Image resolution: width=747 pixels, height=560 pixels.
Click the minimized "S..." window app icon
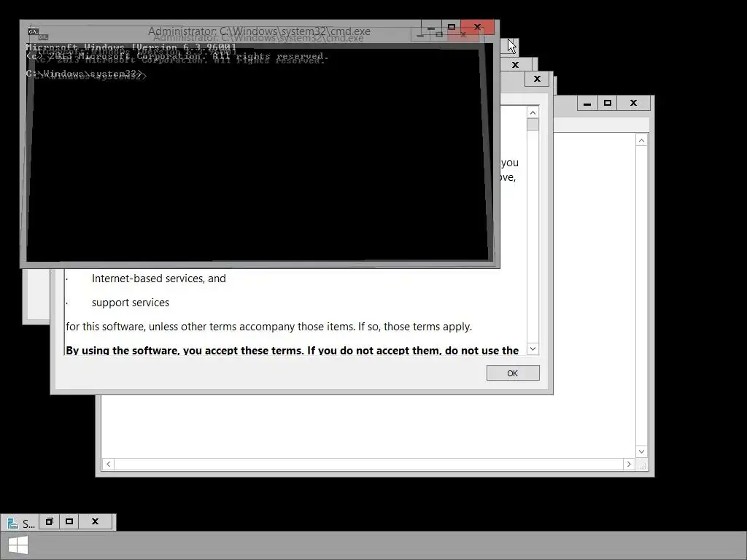[13, 524]
